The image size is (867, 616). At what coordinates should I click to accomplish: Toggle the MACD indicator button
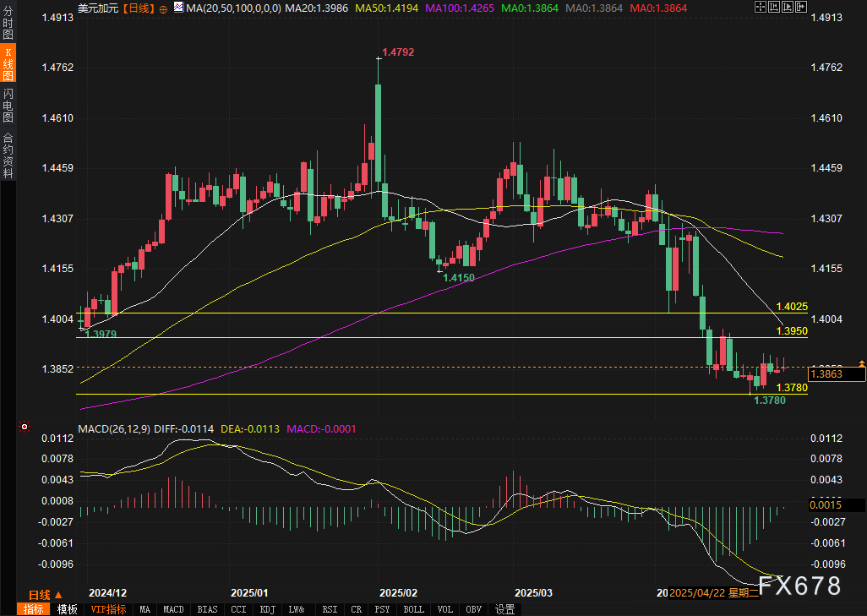pos(173,609)
